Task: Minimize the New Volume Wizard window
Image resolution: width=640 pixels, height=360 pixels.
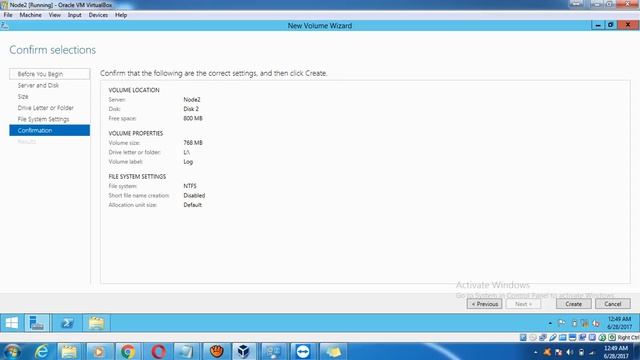Action: tap(598, 25)
